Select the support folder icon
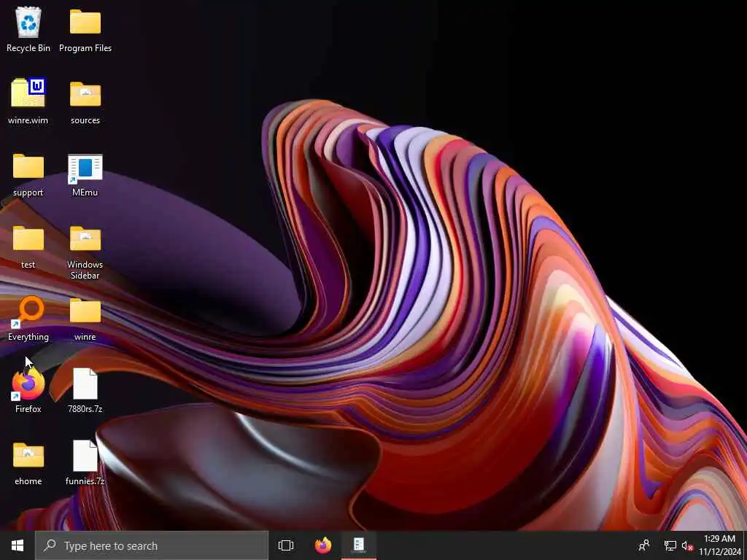747x560 pixels. tap(28, 174)
